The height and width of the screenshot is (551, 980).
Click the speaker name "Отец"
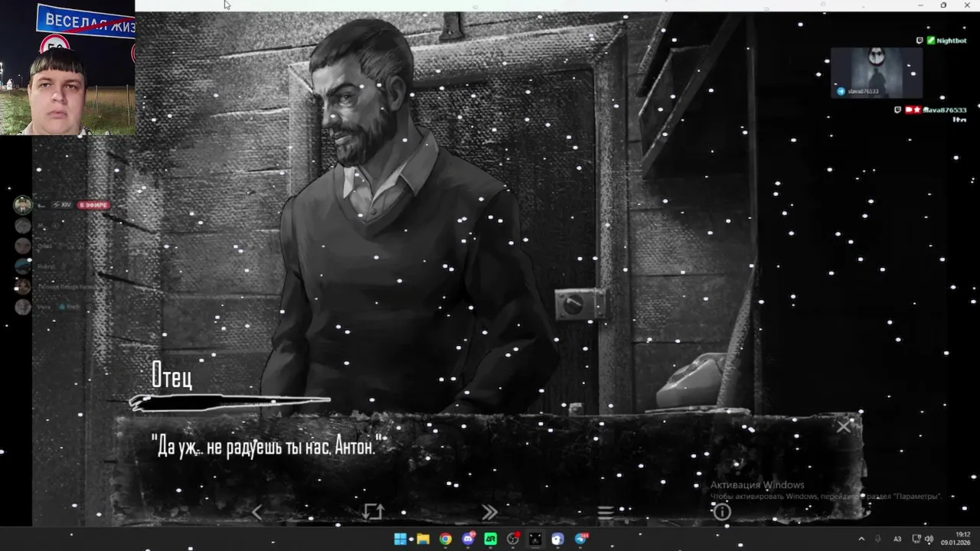tap(171, 375)
